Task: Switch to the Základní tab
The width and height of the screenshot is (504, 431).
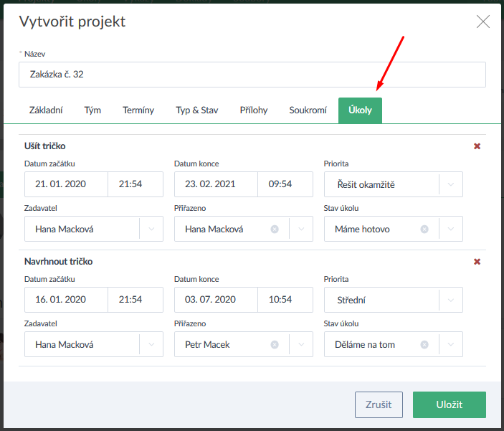Action: (46, 110)
